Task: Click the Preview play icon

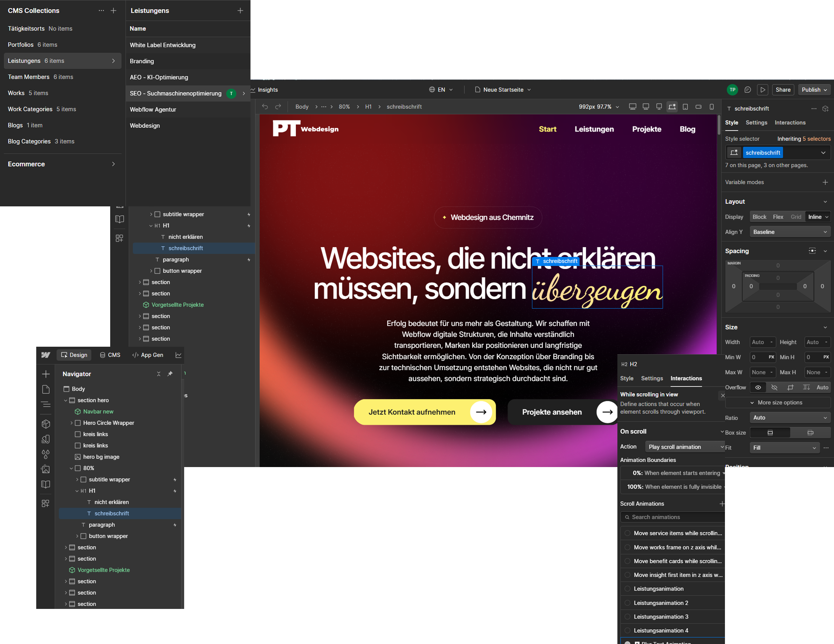Action: click(x=763, y=90)
